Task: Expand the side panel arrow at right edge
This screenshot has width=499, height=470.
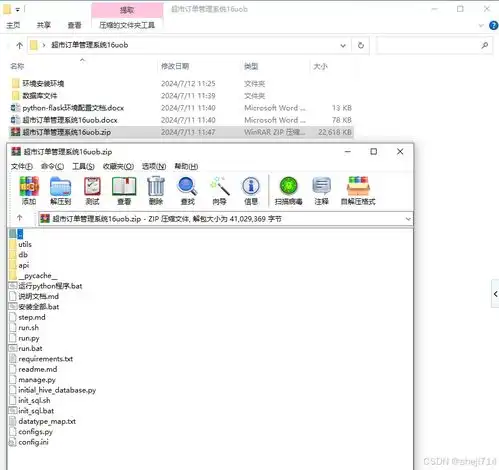Action: pos(495,294)
